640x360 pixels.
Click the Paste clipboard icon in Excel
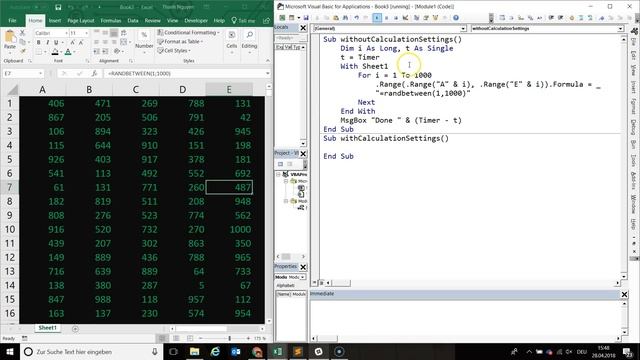9,38
